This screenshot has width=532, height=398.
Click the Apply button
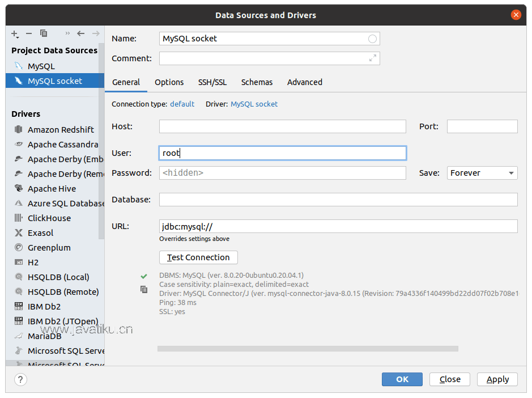(497, 379)
